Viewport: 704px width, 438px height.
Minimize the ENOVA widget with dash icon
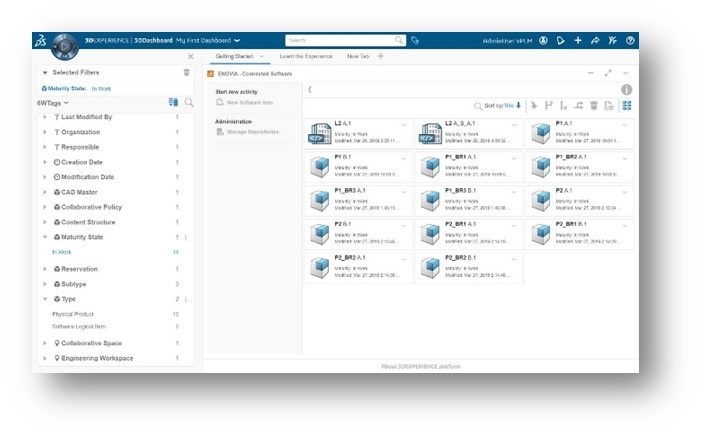click(x=591, y=73)
